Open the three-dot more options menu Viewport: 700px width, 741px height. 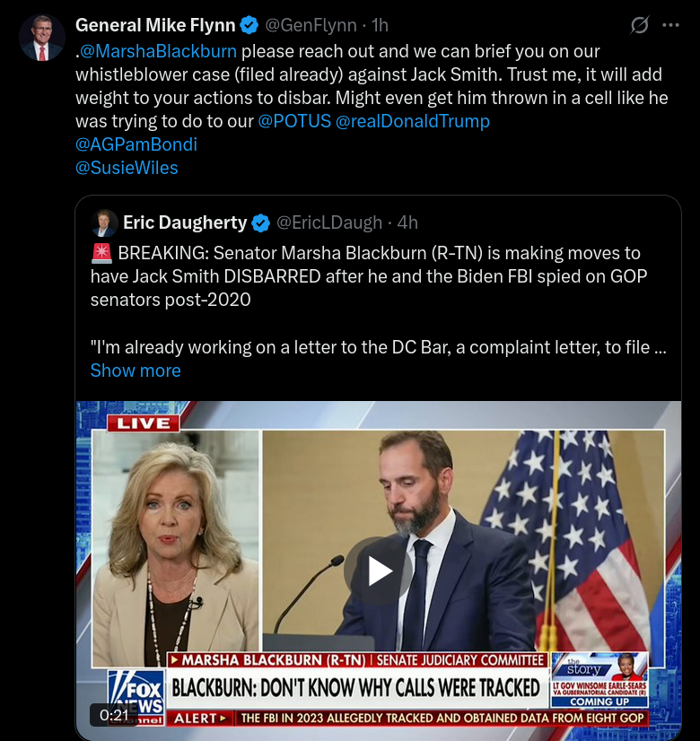[670, 25]
